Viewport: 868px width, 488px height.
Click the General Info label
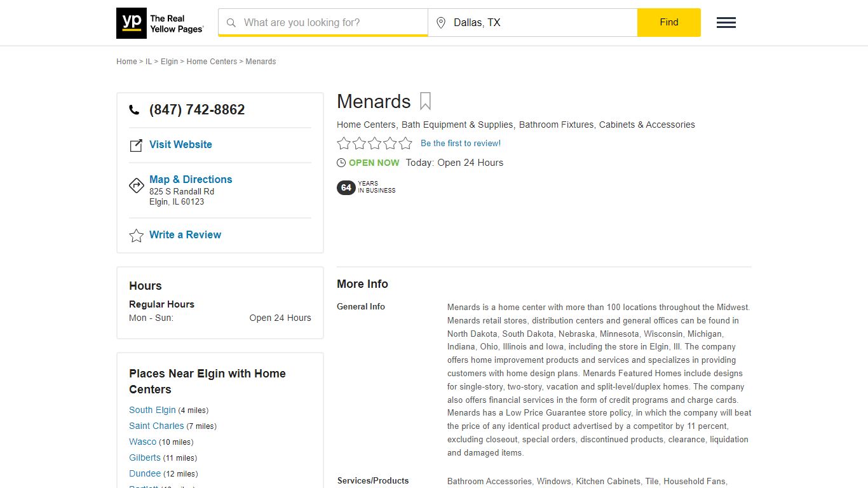click(361, 306)
